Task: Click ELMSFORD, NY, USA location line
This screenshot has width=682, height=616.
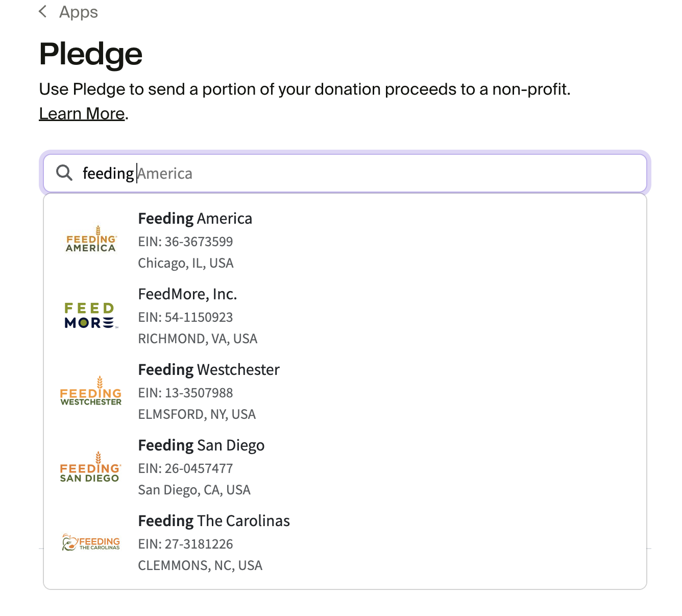Action: pyautogui.click(x=197, y=414)
